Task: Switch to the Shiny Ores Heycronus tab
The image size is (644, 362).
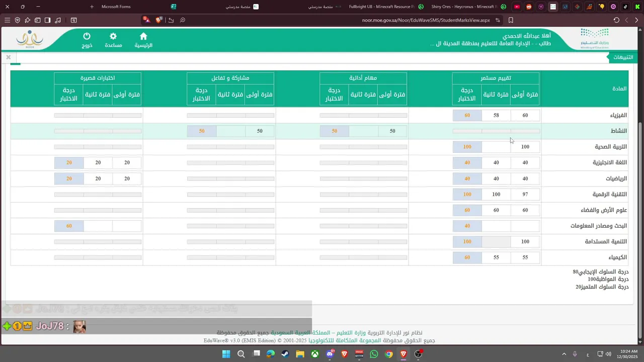Action: click(x=467, y=7)
